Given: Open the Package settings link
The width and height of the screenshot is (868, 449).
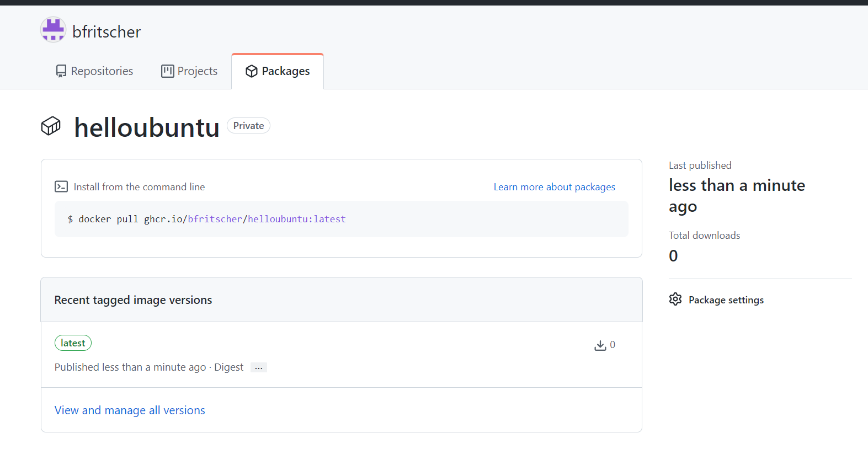Looking at the screenshot, I should pyautogui.click(x=726, y=300).
